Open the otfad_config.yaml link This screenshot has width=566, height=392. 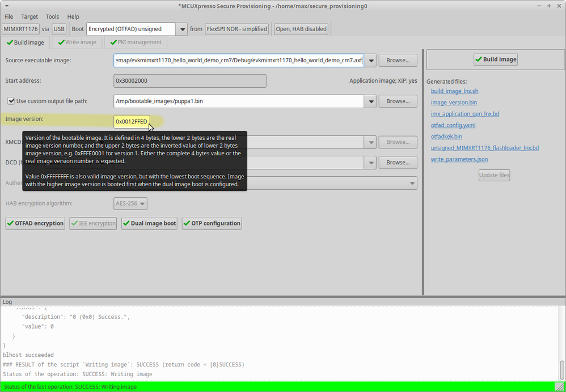453,125
